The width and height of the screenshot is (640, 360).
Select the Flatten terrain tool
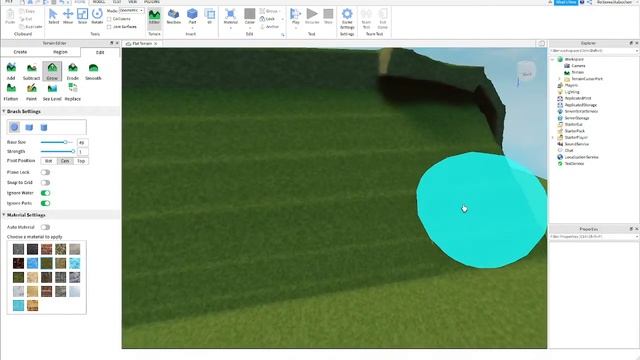[x=11, y=92]
